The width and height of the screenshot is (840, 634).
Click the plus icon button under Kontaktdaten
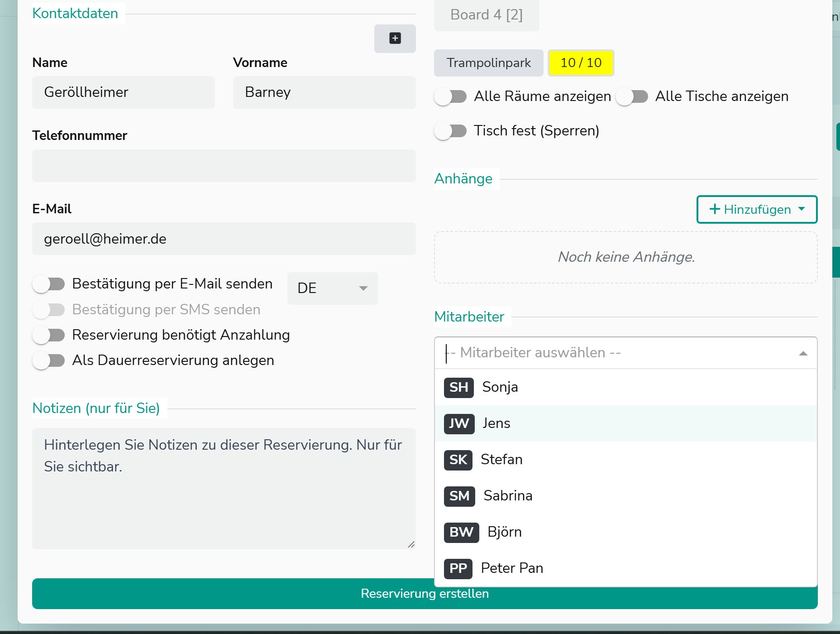[x=395, y=38]
